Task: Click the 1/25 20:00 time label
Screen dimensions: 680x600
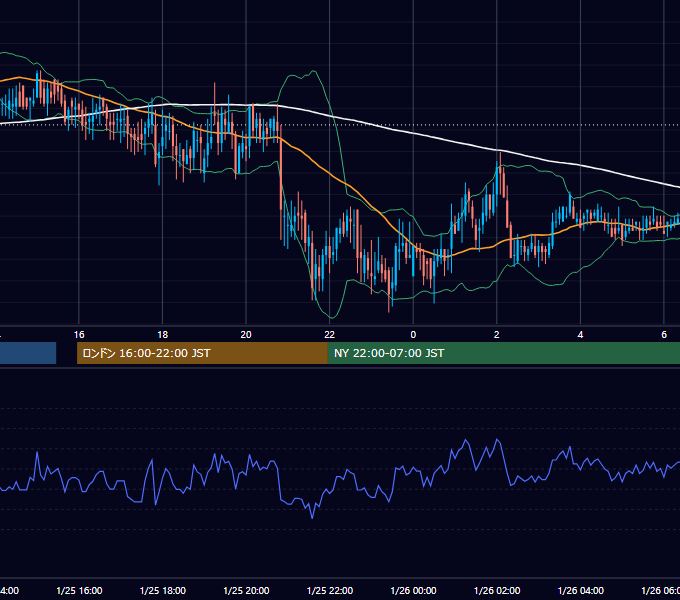Action: [246, 590]
